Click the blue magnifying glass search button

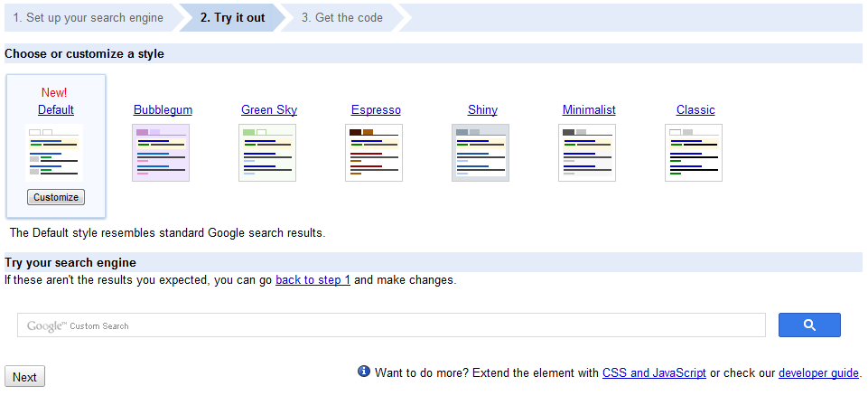(x=809, y=325)
